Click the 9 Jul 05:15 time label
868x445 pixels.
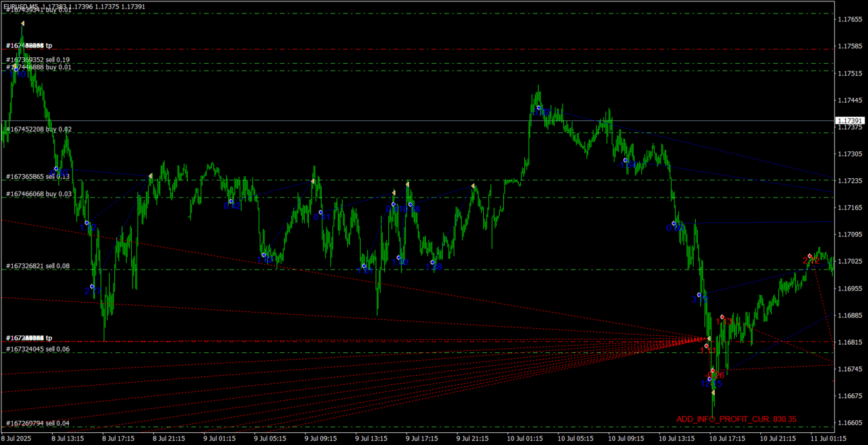tap(270, 438)
